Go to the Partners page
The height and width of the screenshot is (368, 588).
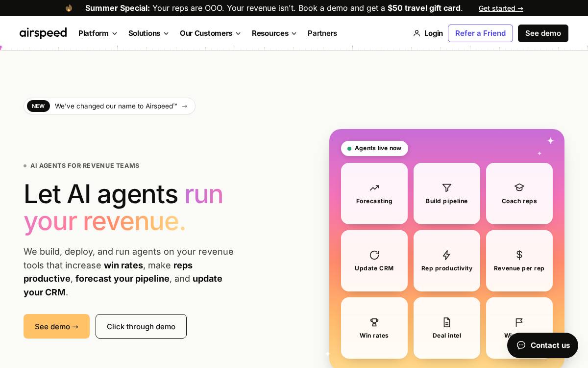point(322,33)
